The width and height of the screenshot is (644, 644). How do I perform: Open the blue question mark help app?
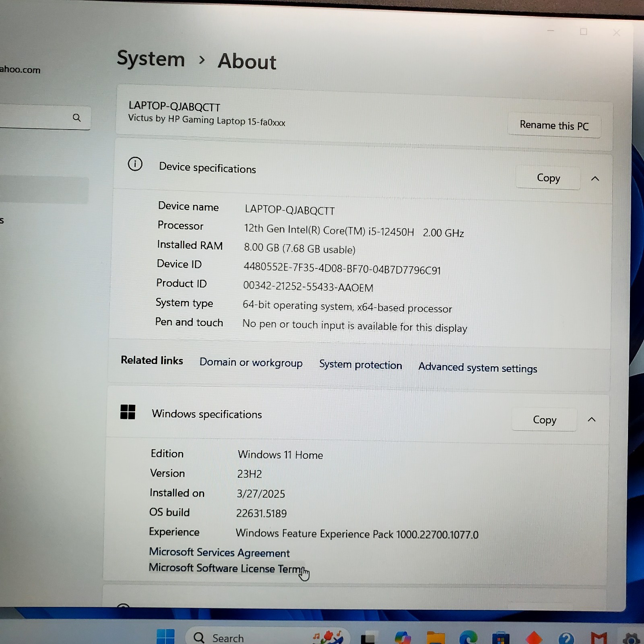tap(566, 638)
